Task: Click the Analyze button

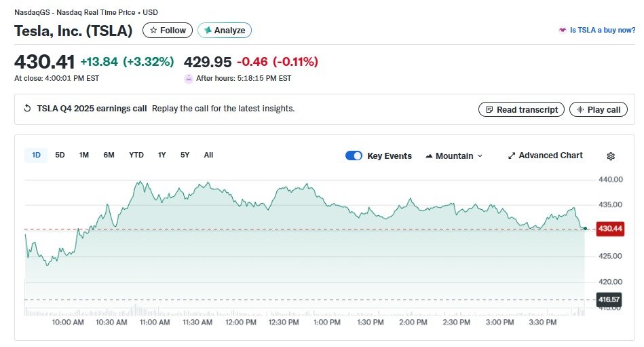Action: 225,31
